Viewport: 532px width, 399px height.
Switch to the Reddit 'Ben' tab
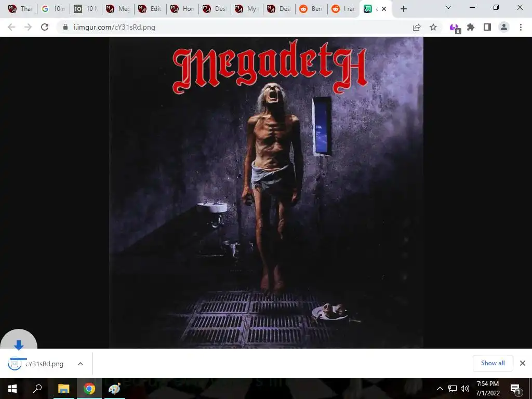pos(311,9)
